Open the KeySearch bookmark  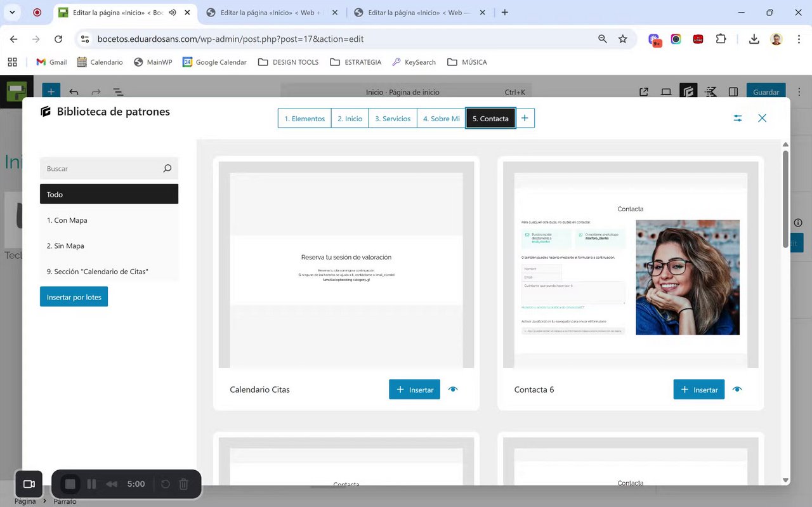click(414, 62)
